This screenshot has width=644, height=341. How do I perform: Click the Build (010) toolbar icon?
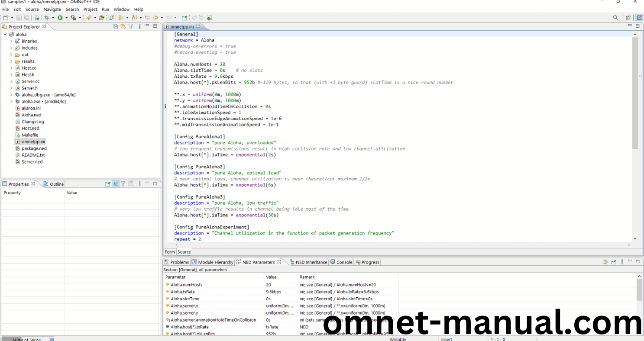tap(37, 18)
